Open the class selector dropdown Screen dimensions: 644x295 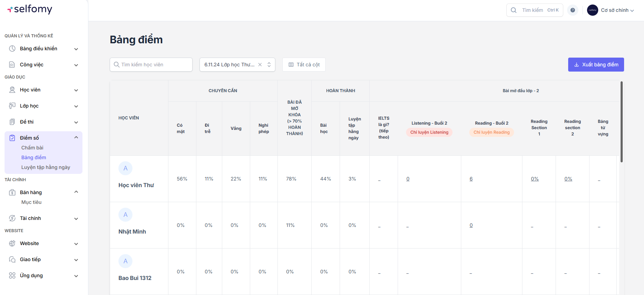tap(269, 65)
